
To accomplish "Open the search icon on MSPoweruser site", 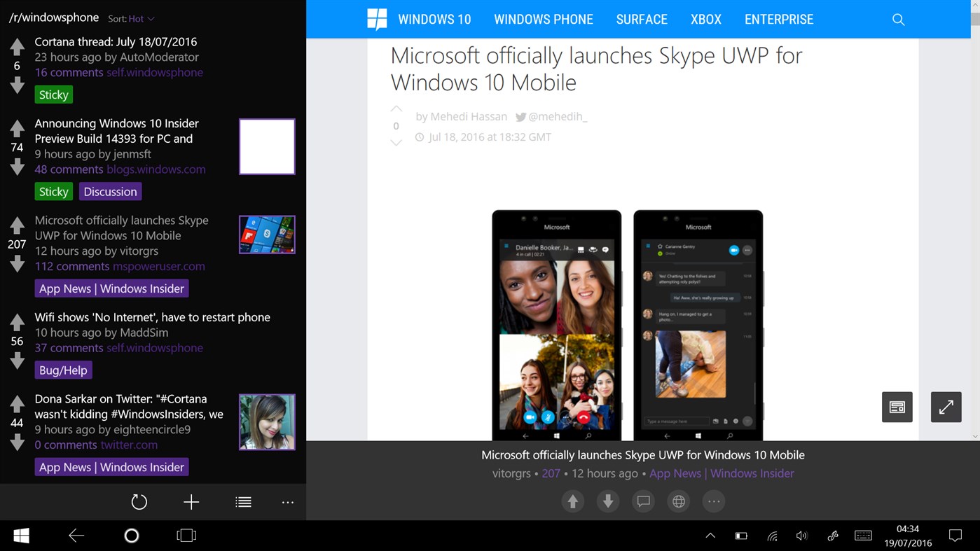I will [898, 20].
